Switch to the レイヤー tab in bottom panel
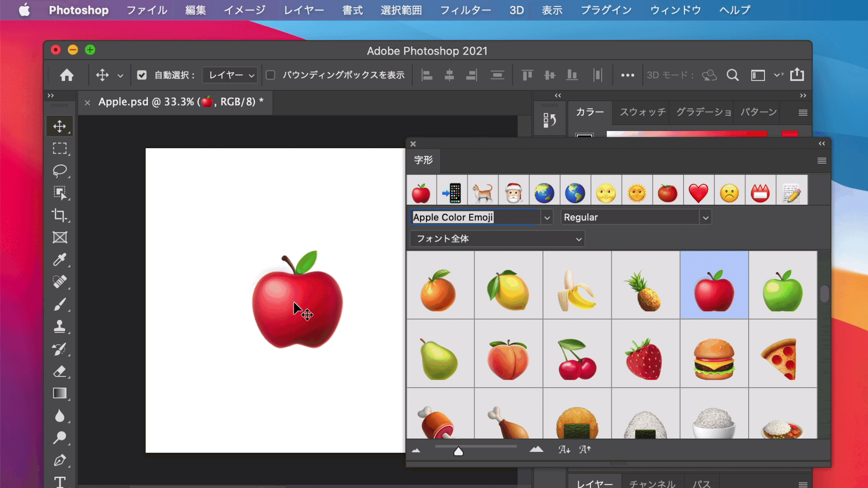Image resolution: width=868 pixels, height=488 pixels. pos(597,483)
